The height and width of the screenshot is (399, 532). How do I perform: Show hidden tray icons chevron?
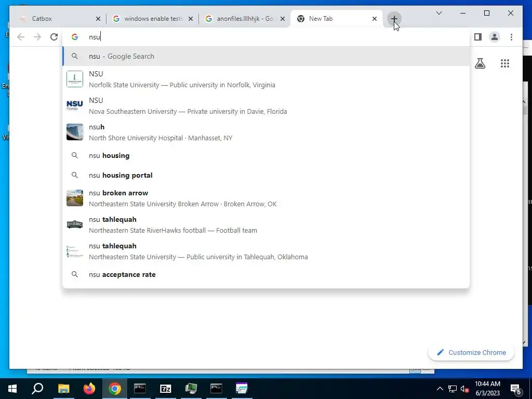click(x=440, y=389)
